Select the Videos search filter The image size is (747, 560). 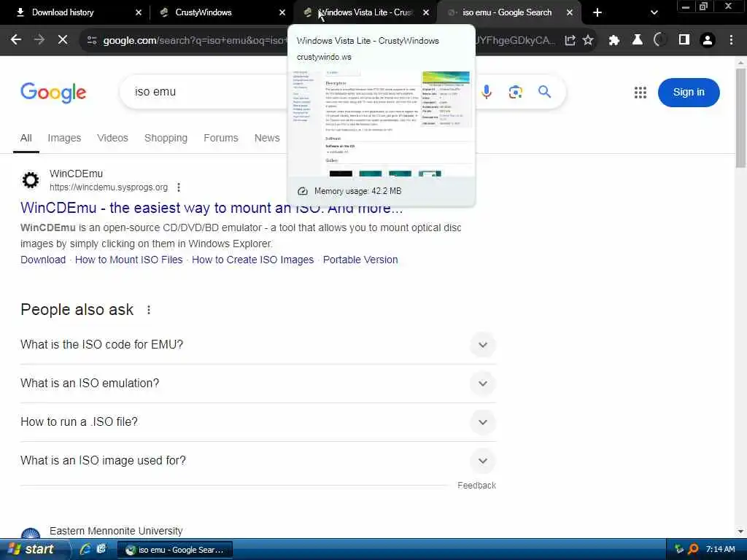(112, 138)
